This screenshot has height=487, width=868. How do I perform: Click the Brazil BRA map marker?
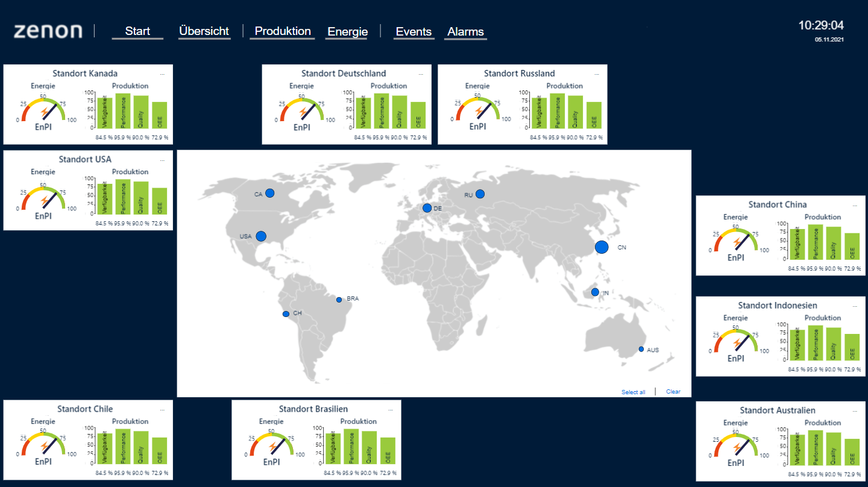(x=339, y=300)
